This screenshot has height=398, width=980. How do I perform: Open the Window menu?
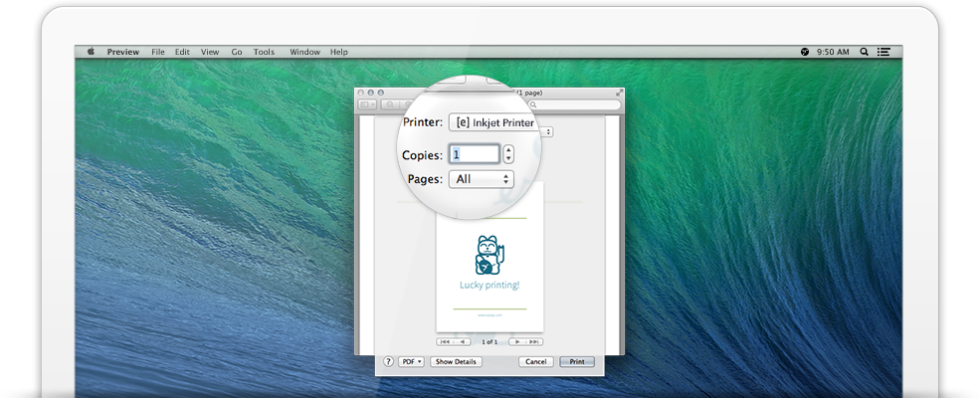305,52
